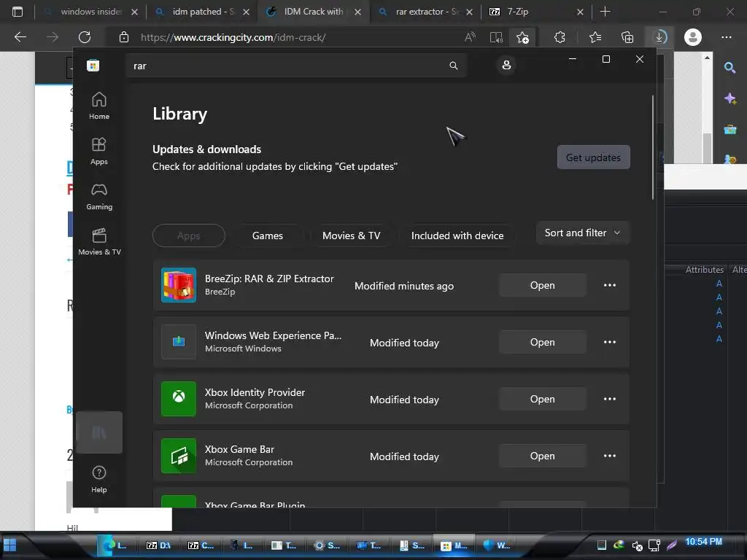Open Edge collections icon

tap(627, 37)
